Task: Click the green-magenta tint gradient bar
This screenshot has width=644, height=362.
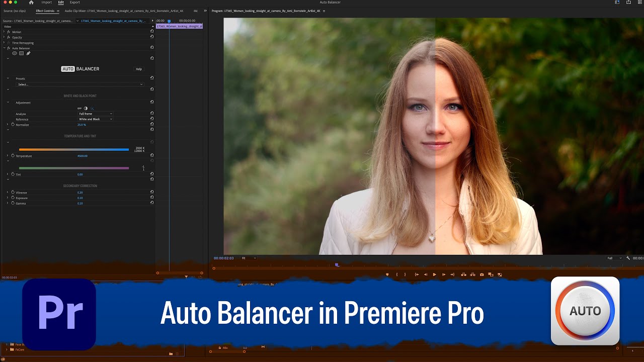Action: 74,168
